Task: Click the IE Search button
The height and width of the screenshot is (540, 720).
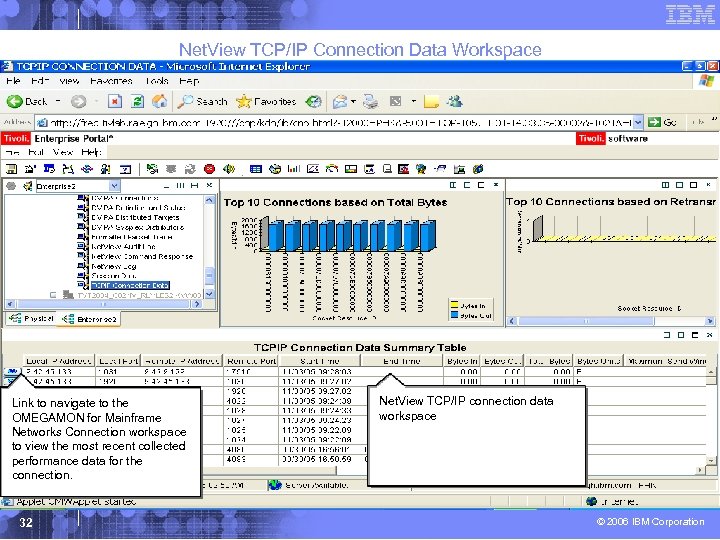Action: [x=203, y=101]
